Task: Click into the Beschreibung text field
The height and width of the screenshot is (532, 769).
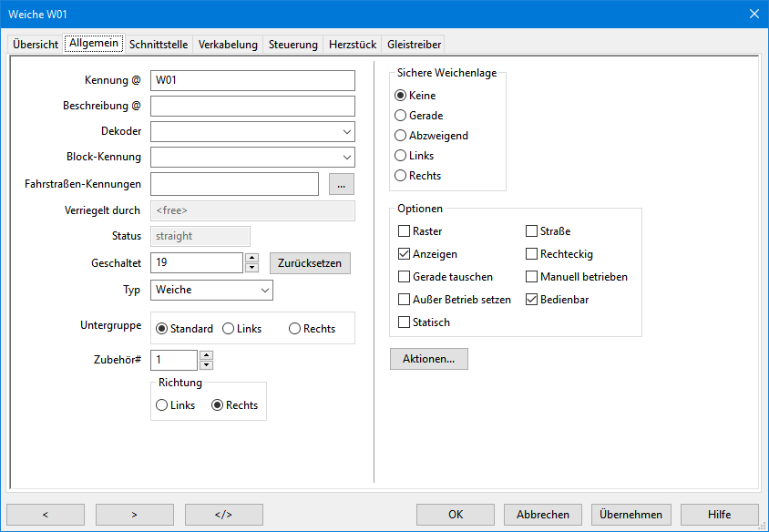Action: click(x=252, y=107)
